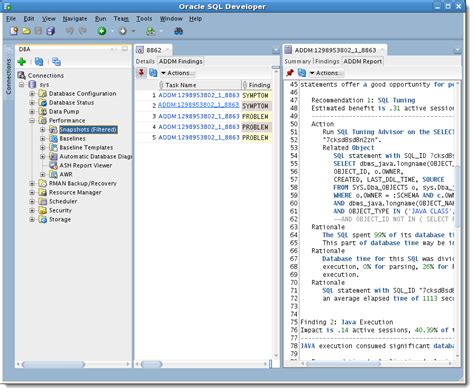The width and height of the screenshot is (474, 392).
Task: Select ASH Report Viewer tree item
Action: point(86,166)
